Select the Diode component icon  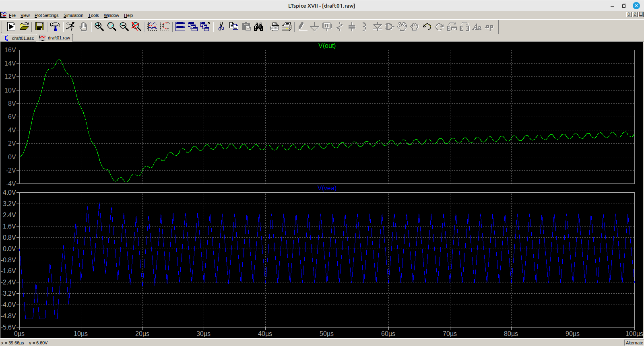click(377, 27)
